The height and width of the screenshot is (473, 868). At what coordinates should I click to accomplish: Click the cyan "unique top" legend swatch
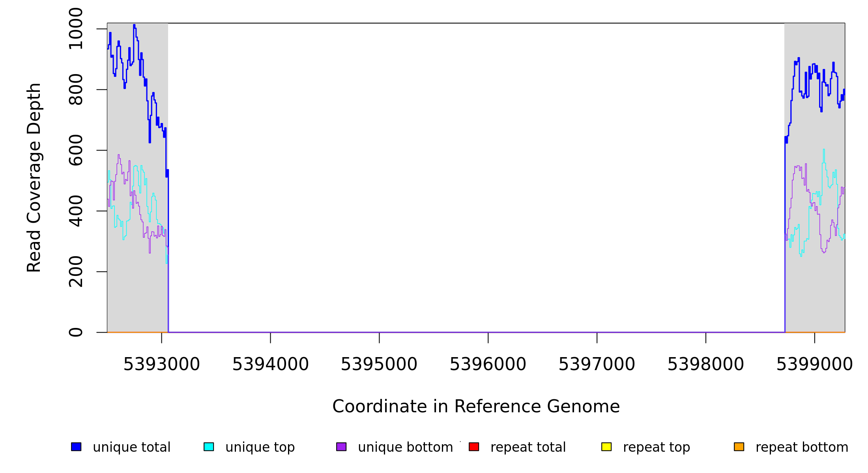209,447
